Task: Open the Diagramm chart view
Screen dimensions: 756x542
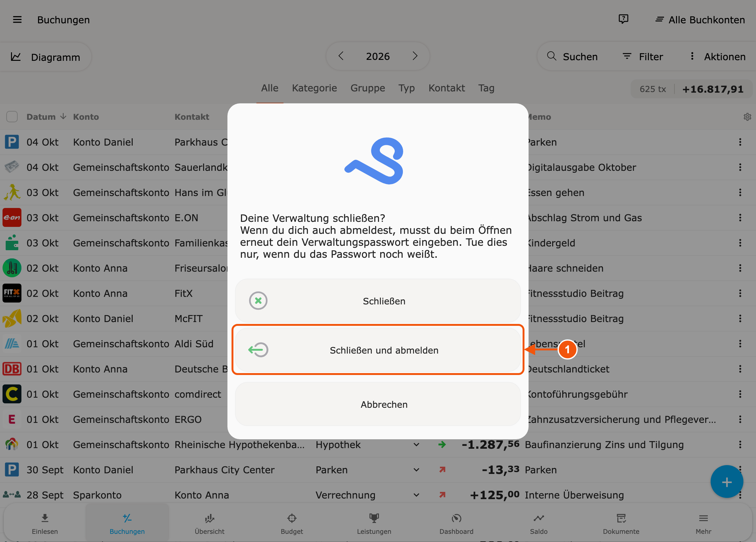Action: [x=46, y=57]
